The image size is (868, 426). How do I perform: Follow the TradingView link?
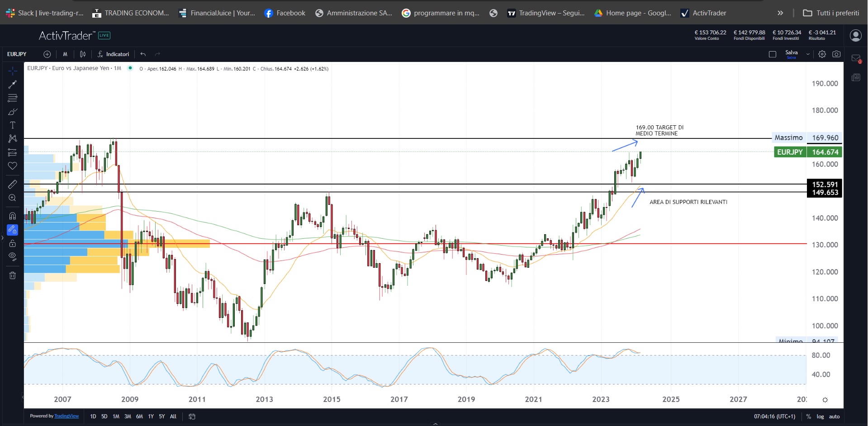[66, 416]
